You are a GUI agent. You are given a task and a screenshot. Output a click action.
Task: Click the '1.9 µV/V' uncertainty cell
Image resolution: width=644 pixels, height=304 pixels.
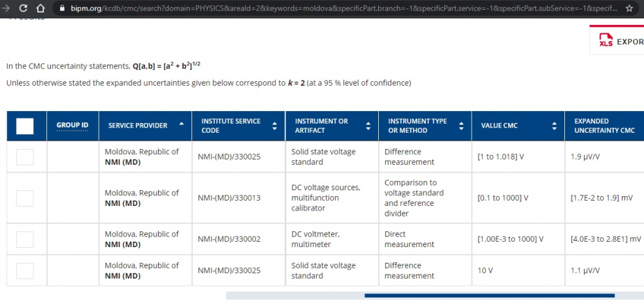(604, 157)
